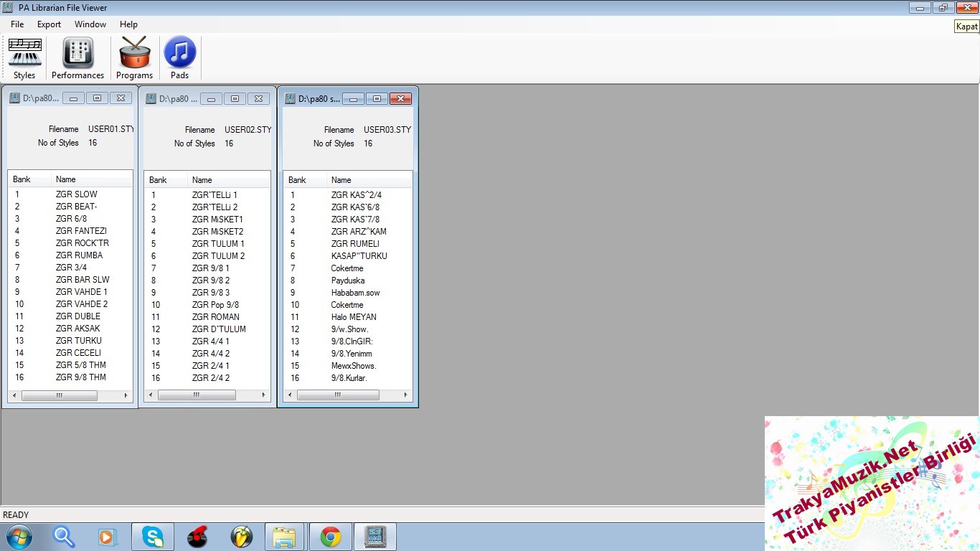Click horizontal scrollbar right arrow in USER02 window
This screenshot has height=551, width=980.
tap(264, 395)
